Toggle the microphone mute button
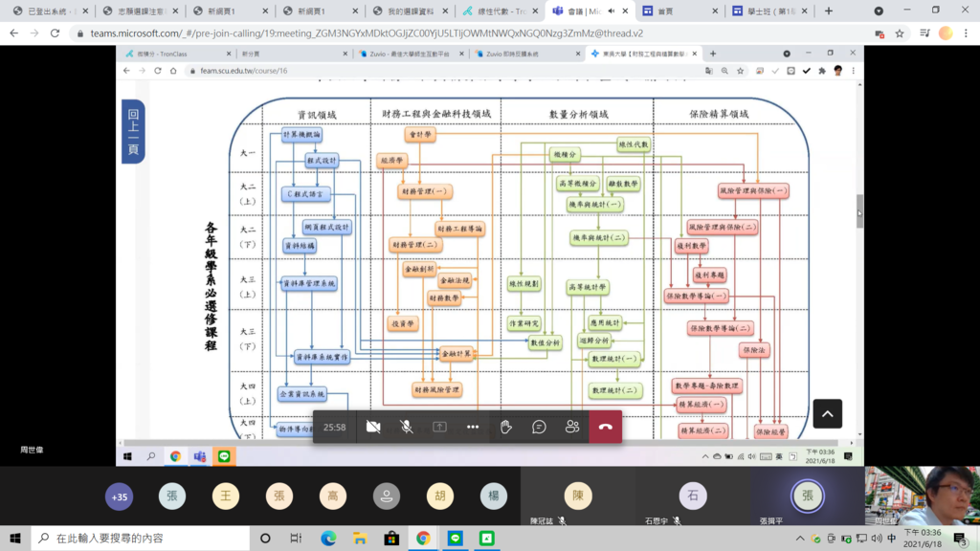 pos(407,427)
